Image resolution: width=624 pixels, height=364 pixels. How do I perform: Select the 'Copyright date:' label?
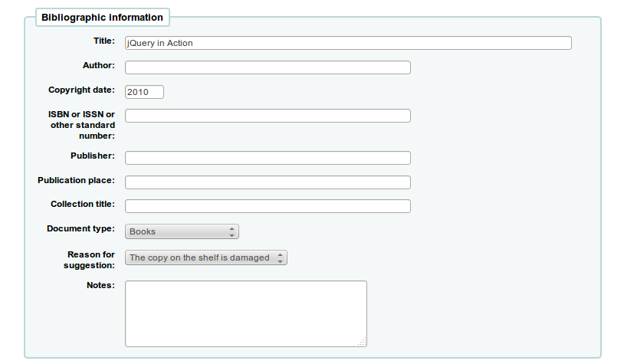click(x=81, y=90)
